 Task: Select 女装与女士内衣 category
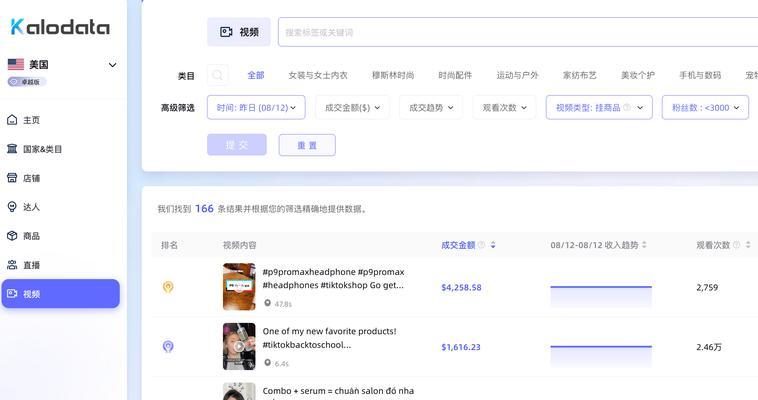pos(318,75)
